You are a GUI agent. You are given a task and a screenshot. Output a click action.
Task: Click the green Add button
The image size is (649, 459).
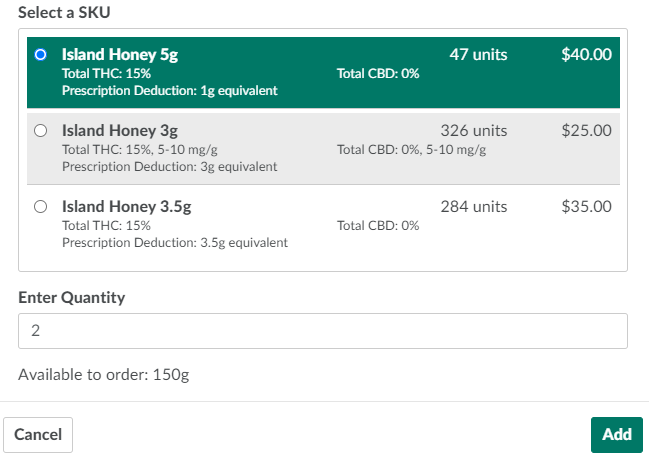[616, 434]
